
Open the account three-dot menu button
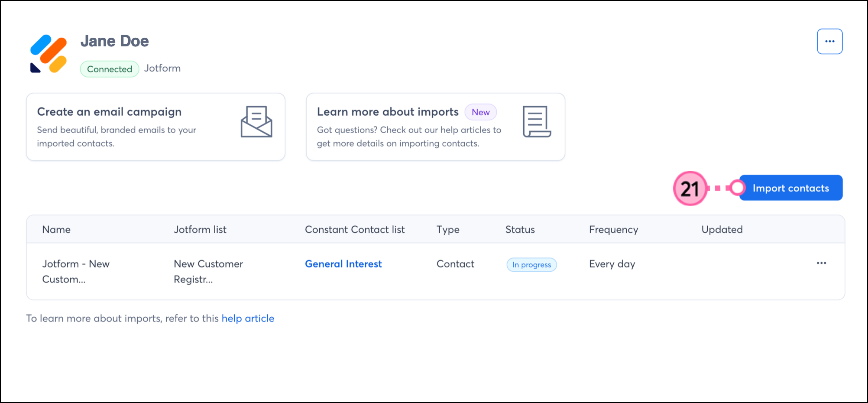(x=829, y=42)
